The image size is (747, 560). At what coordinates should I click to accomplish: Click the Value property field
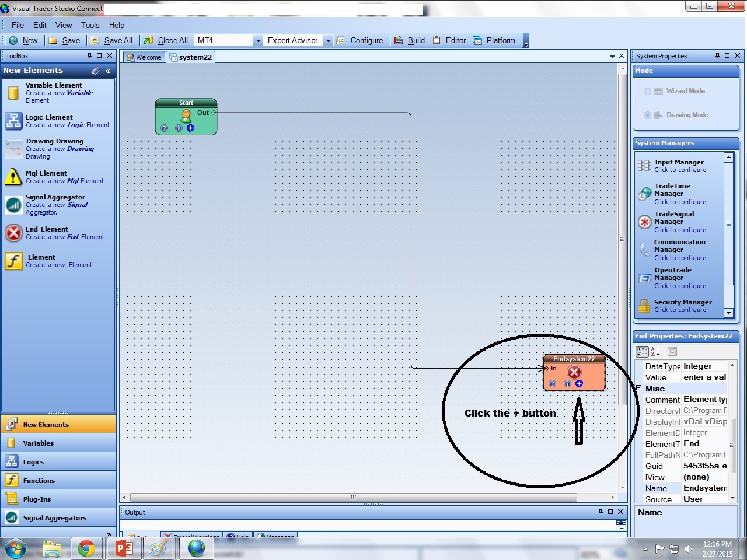[704, 377]
